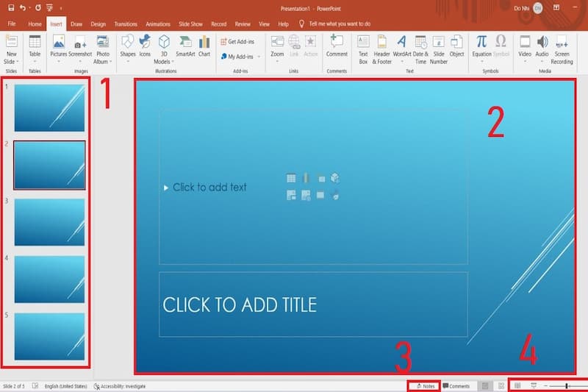Select slide 4 thumbnail
Screen dimensions: 588x392
[x=49, y=279]
